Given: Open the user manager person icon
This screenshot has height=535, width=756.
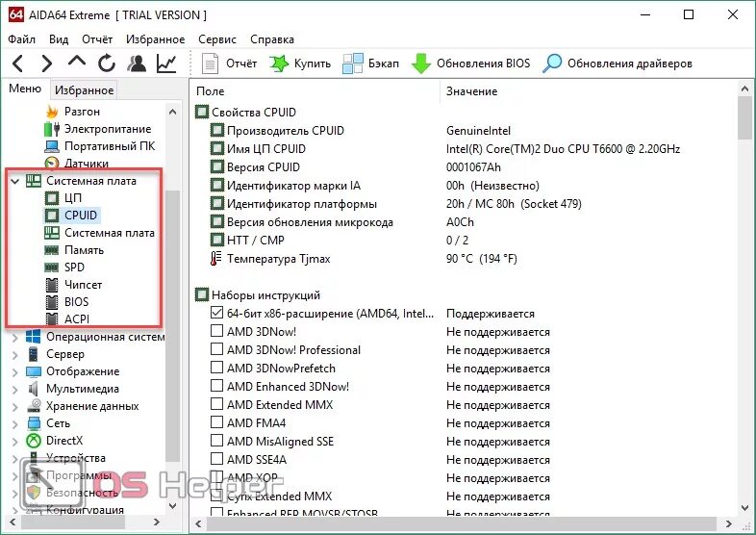Looking at the screenshot, I should tap(137, 64).
